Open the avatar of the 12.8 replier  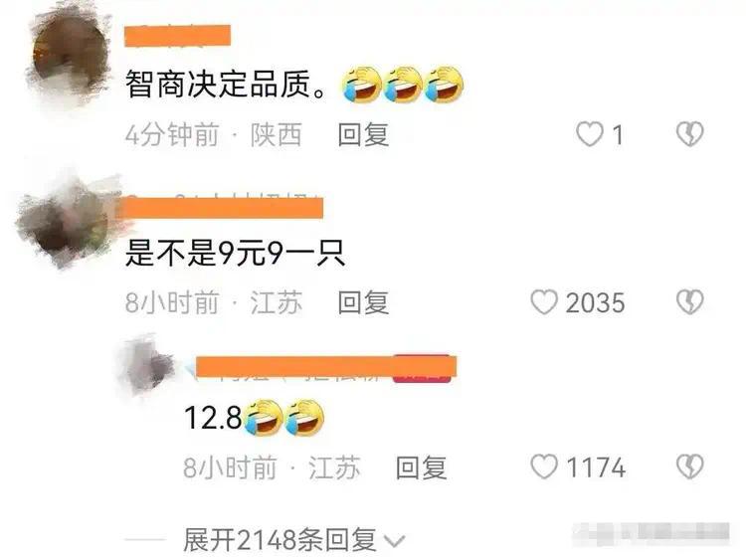click(147, 366)
